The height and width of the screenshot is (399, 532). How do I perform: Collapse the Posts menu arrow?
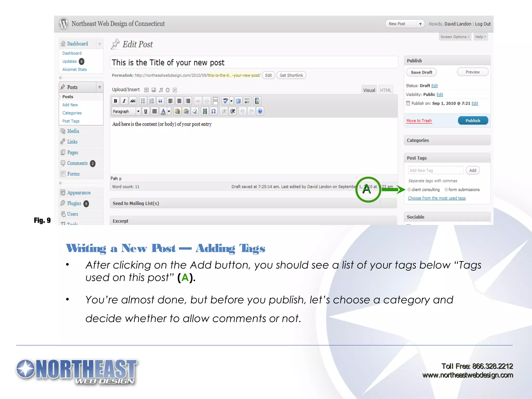[99, 87]
